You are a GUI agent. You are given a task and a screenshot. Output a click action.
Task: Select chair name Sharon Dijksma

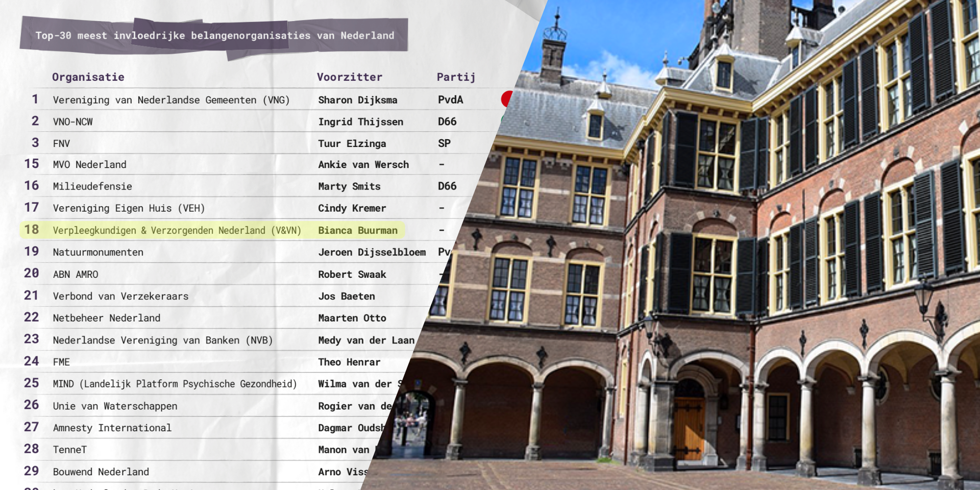[x=358, y=100]
